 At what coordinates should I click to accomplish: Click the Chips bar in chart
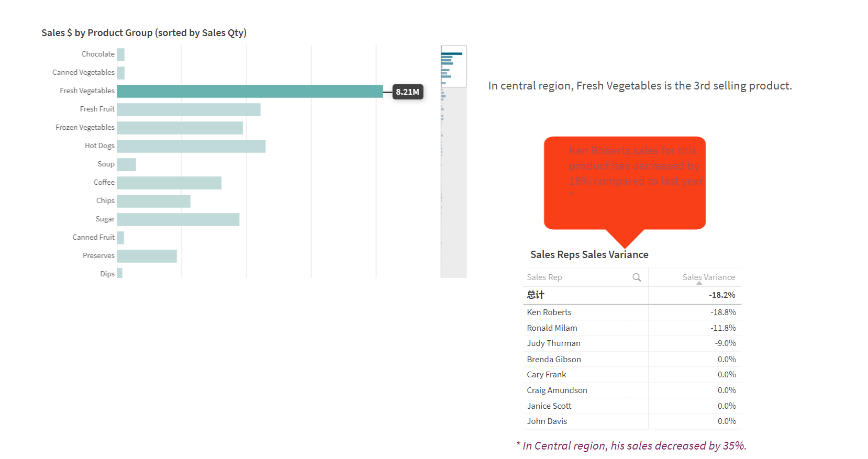click(154, 201)
